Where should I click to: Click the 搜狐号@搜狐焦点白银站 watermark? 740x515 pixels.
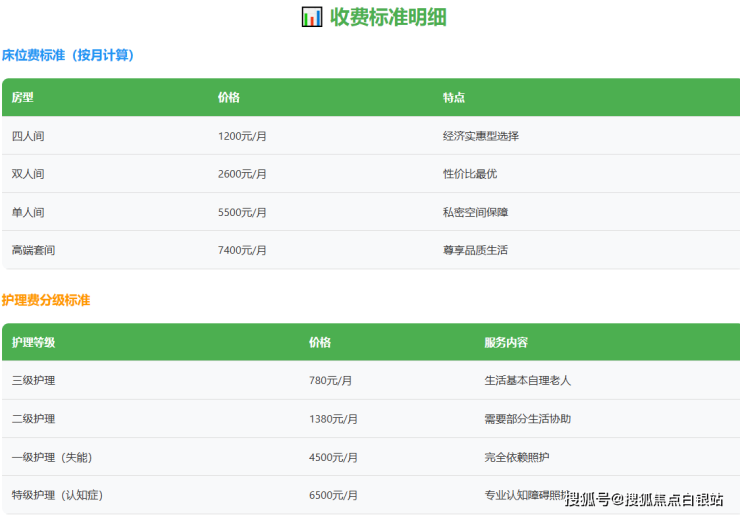pos(644,499)
